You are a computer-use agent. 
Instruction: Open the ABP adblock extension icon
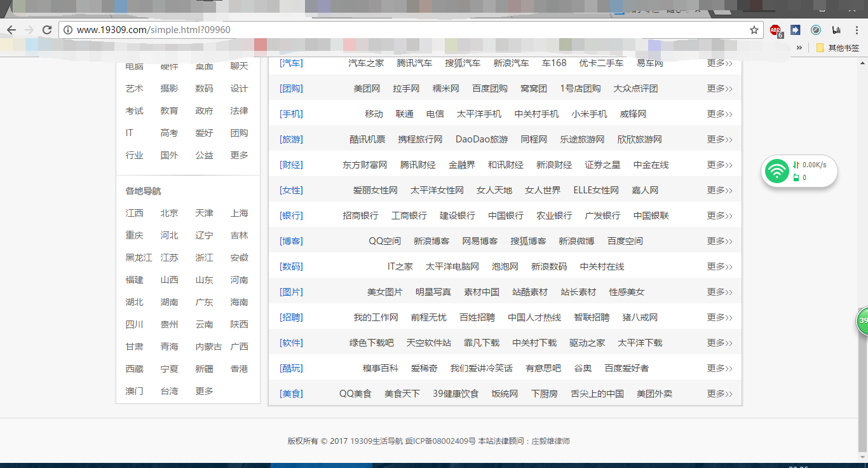coord(776,30)
